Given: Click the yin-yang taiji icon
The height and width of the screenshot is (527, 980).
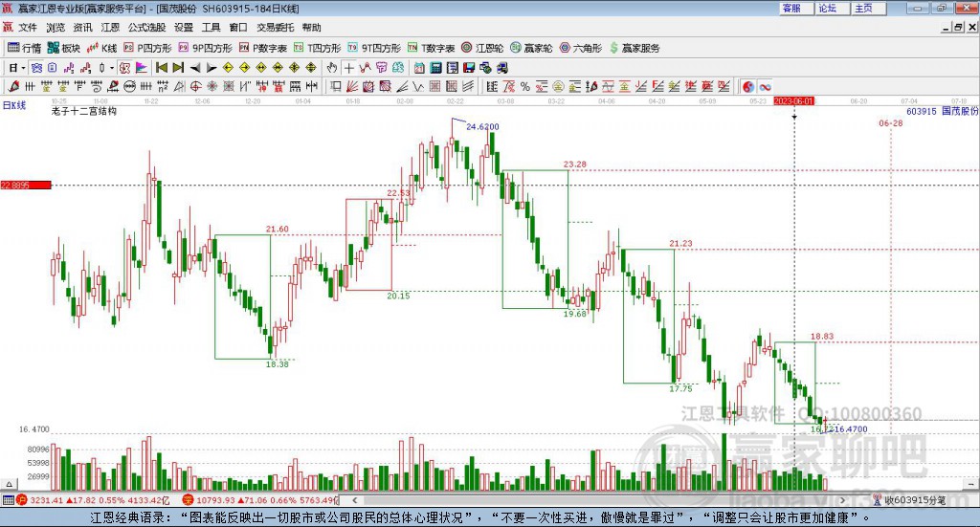Looking at the screenshot, I should pos(748,87).
